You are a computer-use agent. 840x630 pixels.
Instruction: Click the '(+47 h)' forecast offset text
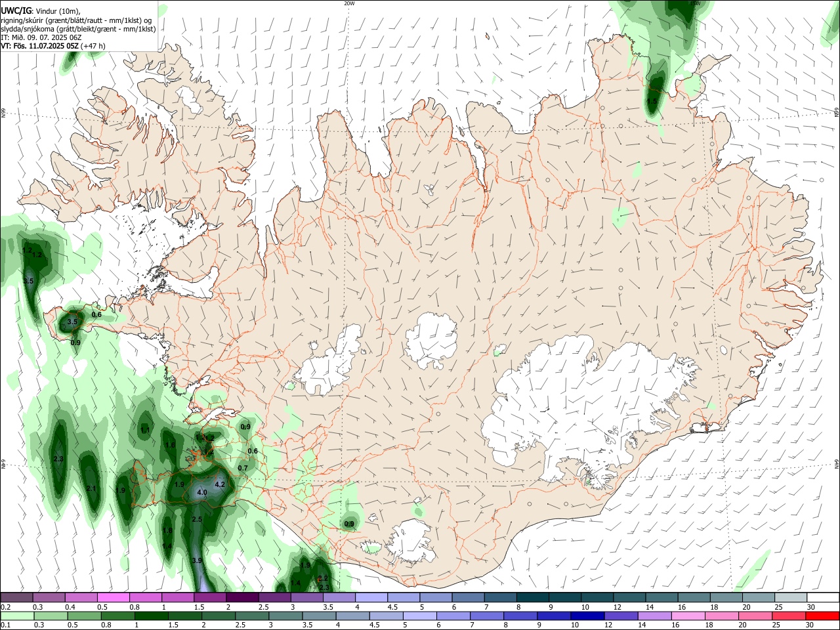point(93,46)
